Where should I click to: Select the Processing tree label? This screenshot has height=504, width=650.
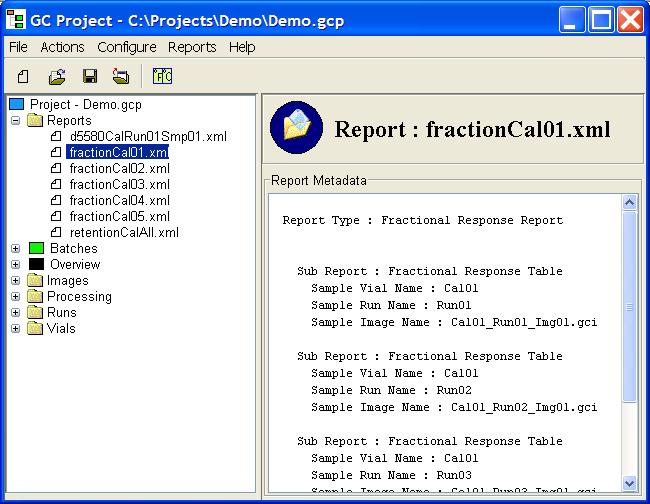click(79, 296)
